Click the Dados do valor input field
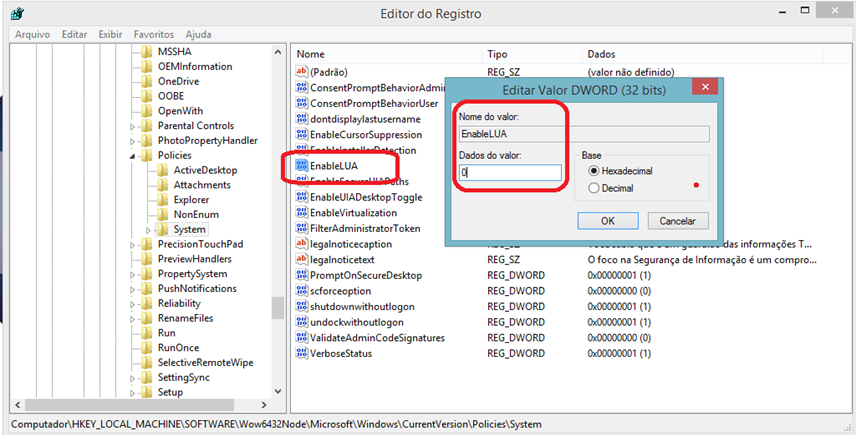Viewport: 856px width, 435px height. pos(510,173)
